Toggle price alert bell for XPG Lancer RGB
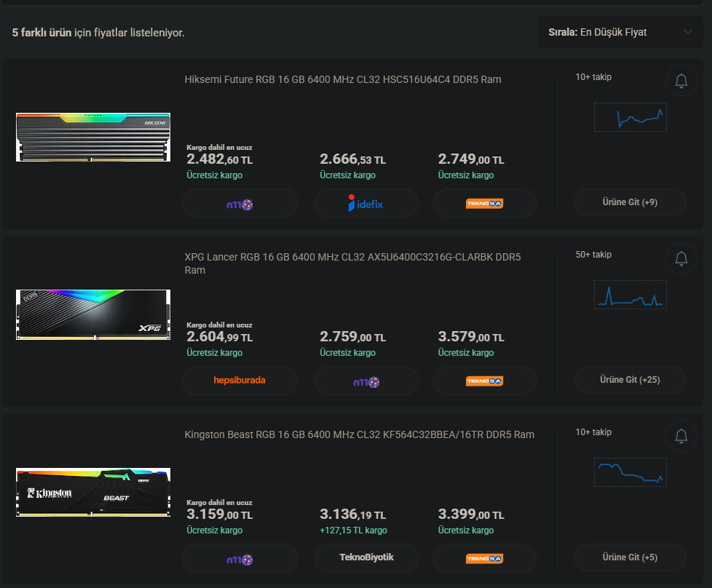Image resolution: width=712 pixels, height=588 pixels. coord(681,259)
